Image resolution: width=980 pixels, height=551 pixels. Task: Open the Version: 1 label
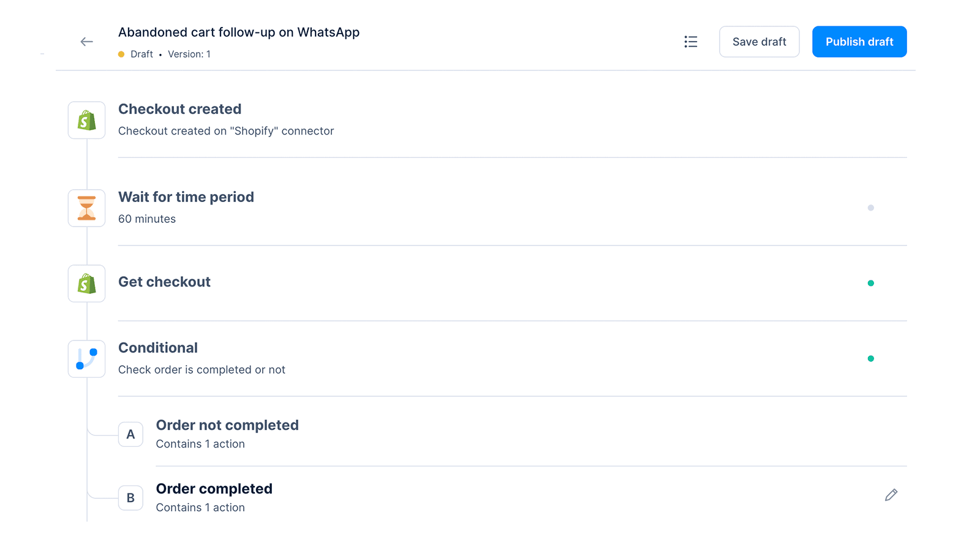189,54
